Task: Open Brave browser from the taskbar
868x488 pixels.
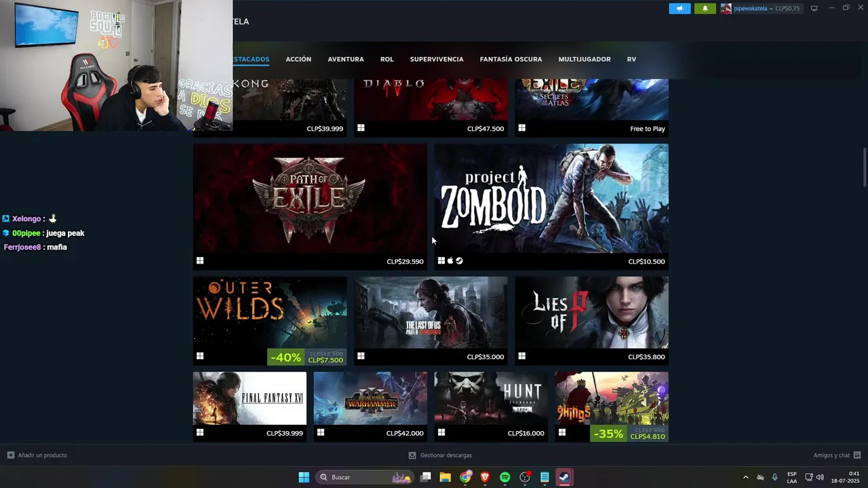Action: [x=485, y=477]
